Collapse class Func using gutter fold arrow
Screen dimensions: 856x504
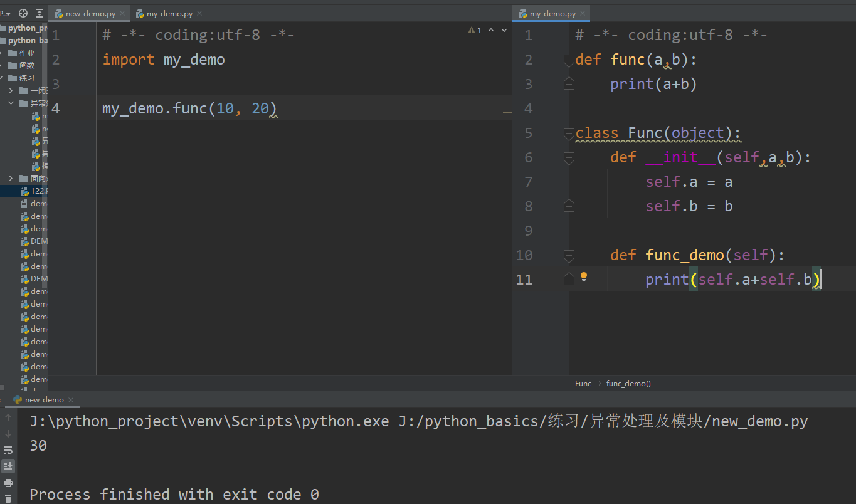568,133
